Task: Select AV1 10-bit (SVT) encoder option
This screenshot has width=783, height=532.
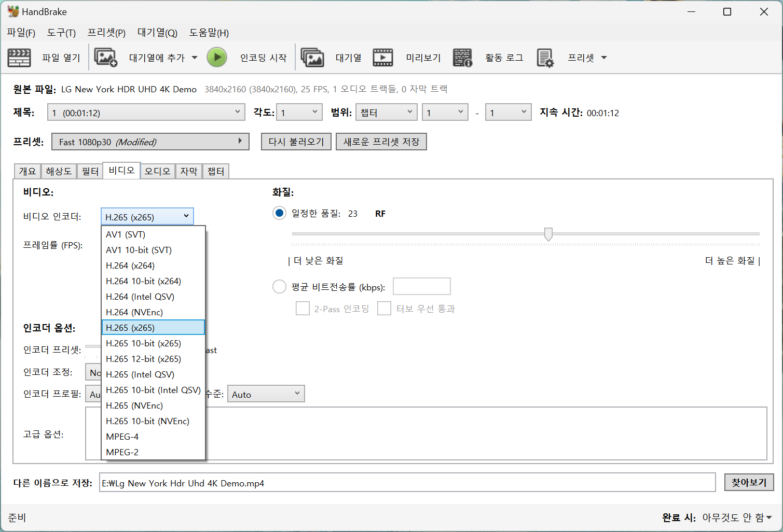Action: [x=154, y=250]
